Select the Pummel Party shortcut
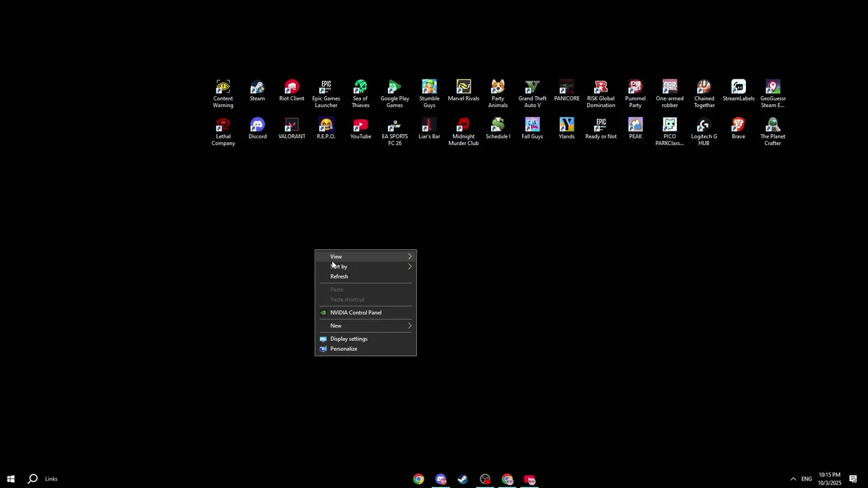Screen dimensions: 868x488 (635, 94)
